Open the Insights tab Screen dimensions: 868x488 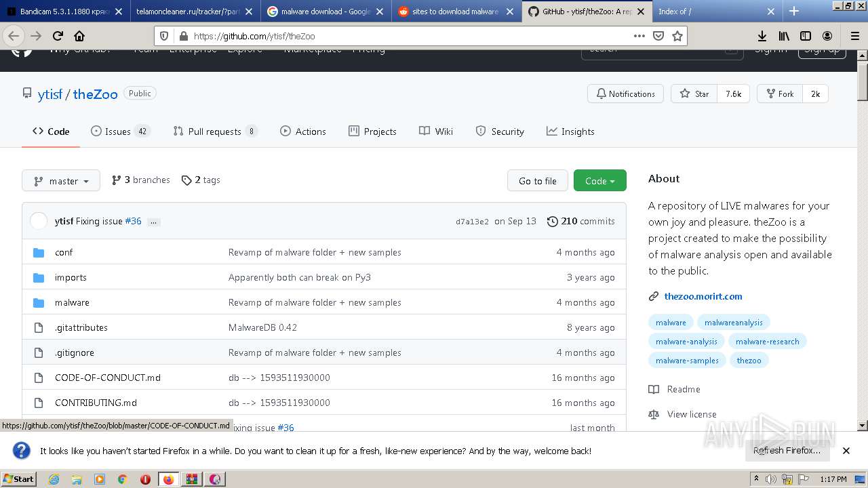570,131
